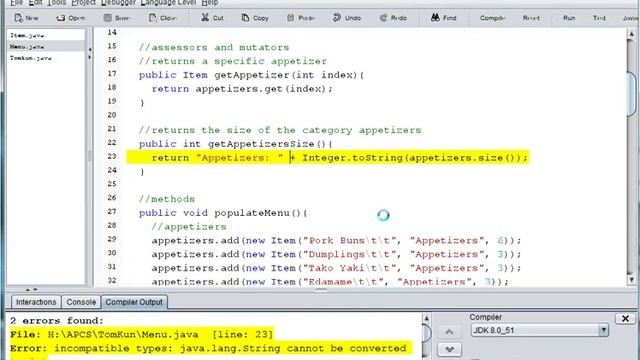The width and height of the screenshot is (640, 360).
Task: Click the "Pork Buns" appetizers.add line
Action: click(336, 241)
